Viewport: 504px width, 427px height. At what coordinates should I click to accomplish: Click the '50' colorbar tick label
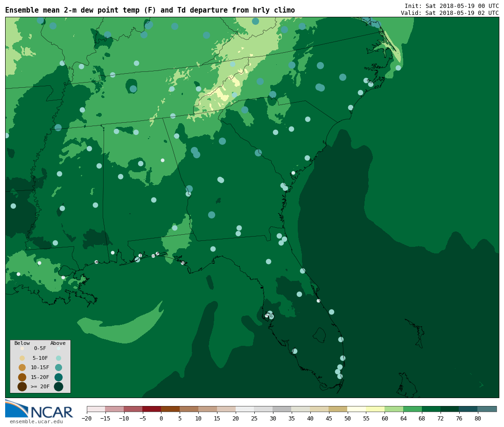click(x=348, y=419)
